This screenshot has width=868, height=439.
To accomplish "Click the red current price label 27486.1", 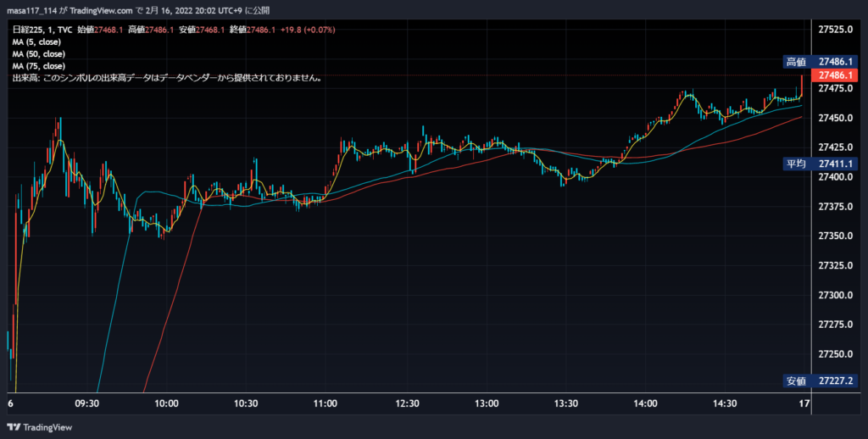I will click(834, 75).
